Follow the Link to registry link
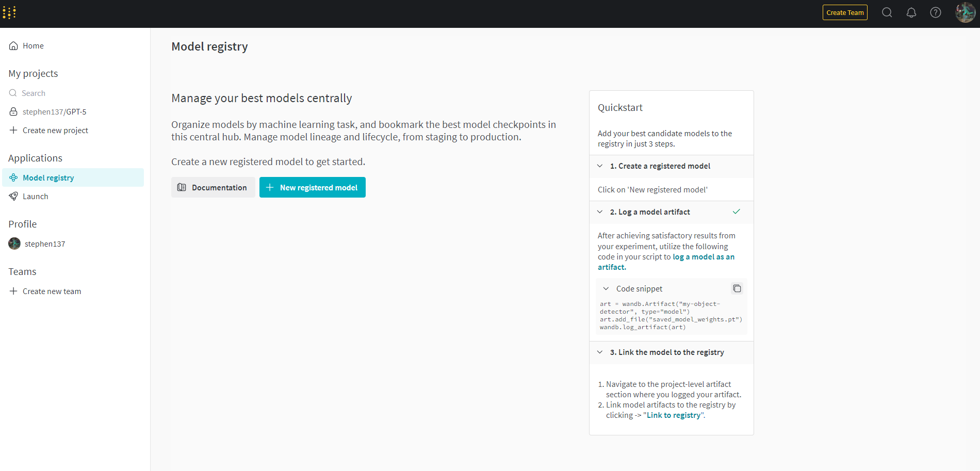 [x=674, y=415]
